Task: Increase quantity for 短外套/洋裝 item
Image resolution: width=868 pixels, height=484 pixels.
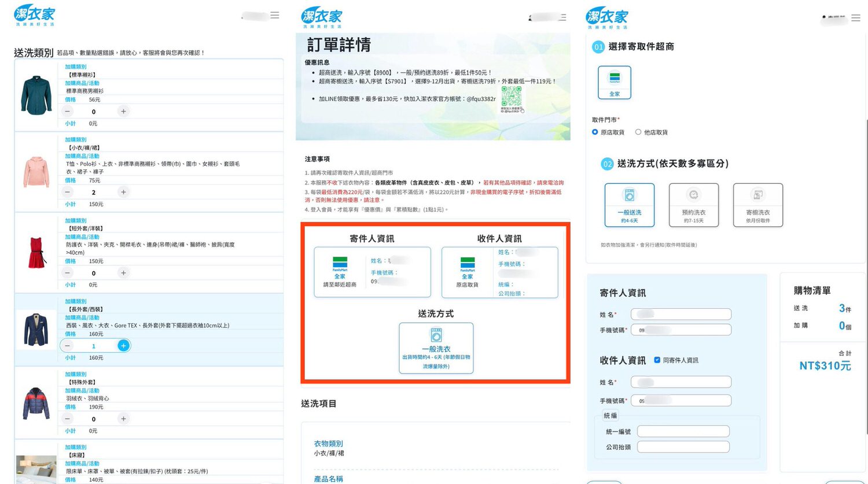Action: [x=123, y=272]
